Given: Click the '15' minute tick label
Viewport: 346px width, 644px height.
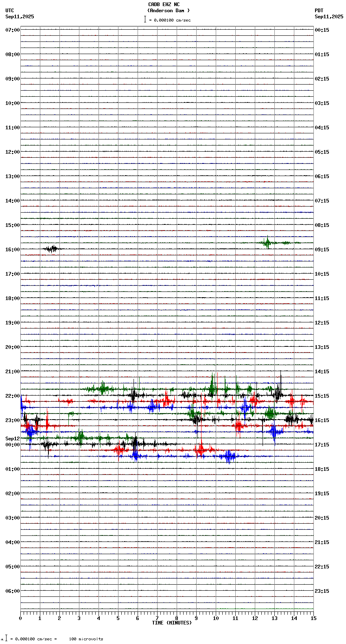Looking at the screenshot, I should point(313,618).
